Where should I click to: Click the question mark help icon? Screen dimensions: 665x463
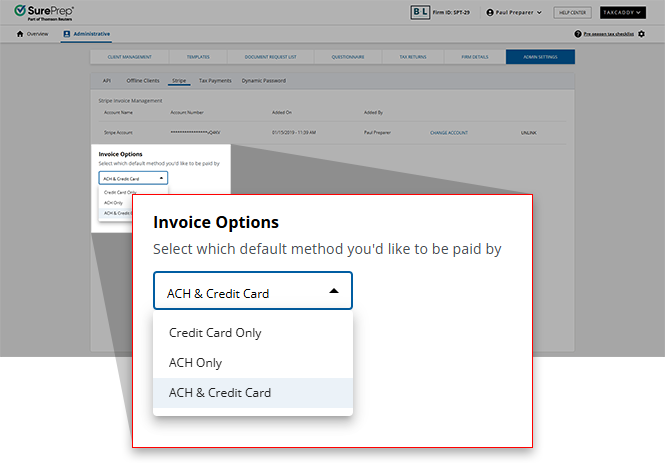[578, 34]
